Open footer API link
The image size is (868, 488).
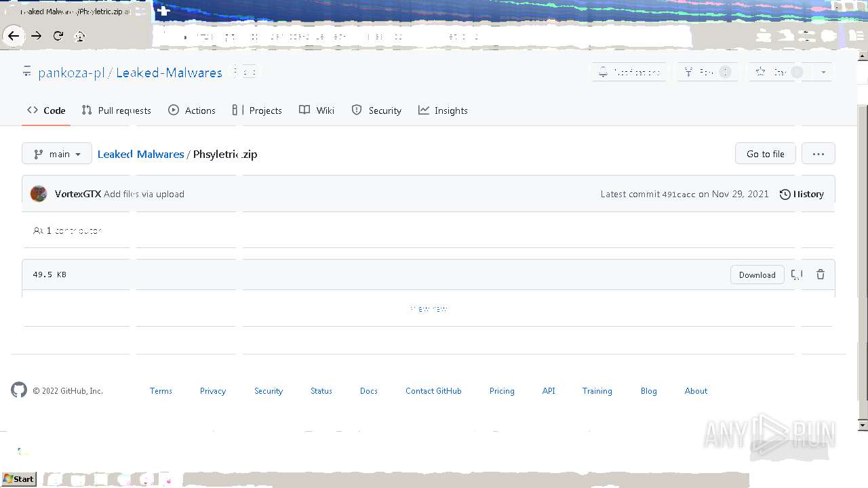click(549, 391)
